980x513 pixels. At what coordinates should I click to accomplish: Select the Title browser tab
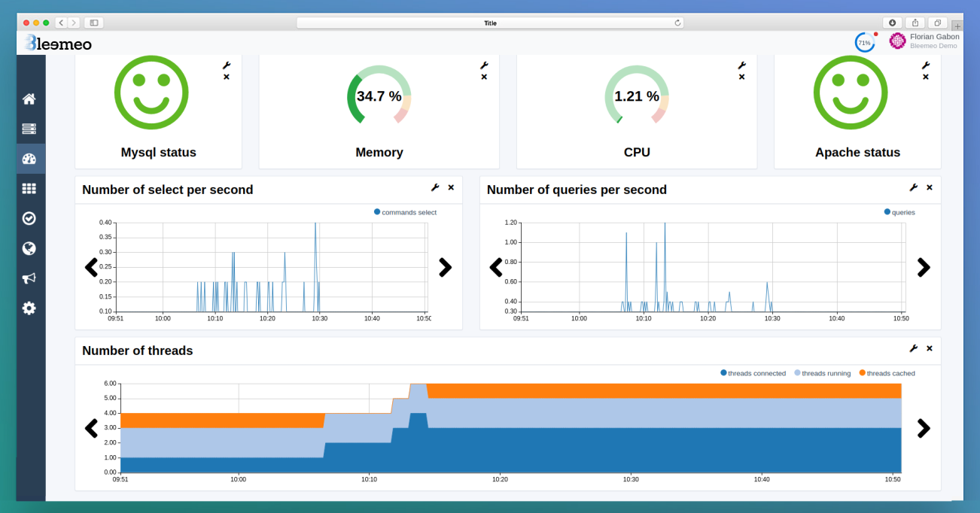490,23
